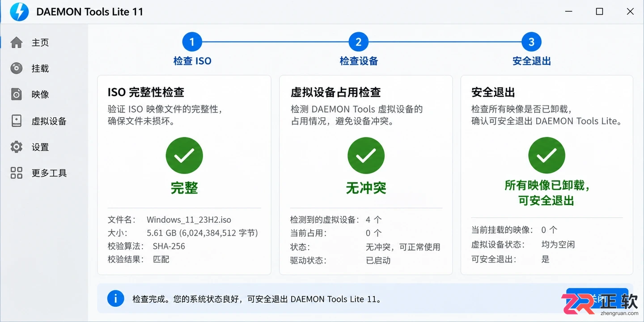The width and height of the screenshot is (644, 322).
Task: Click the green checkmark above 所有映像已卸载
Action: tap(547, 156)
